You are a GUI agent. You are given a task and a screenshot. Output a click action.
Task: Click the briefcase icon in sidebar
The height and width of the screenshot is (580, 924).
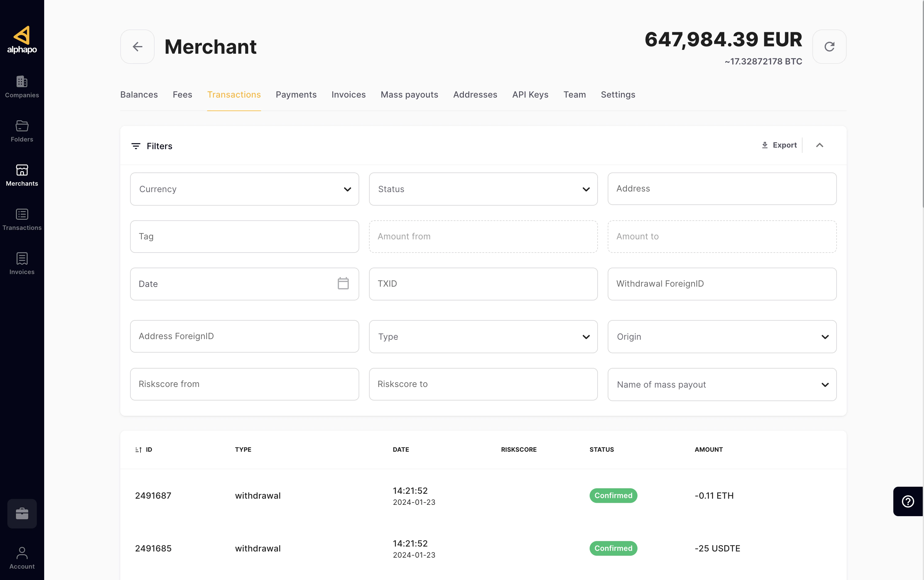(22, 513)
